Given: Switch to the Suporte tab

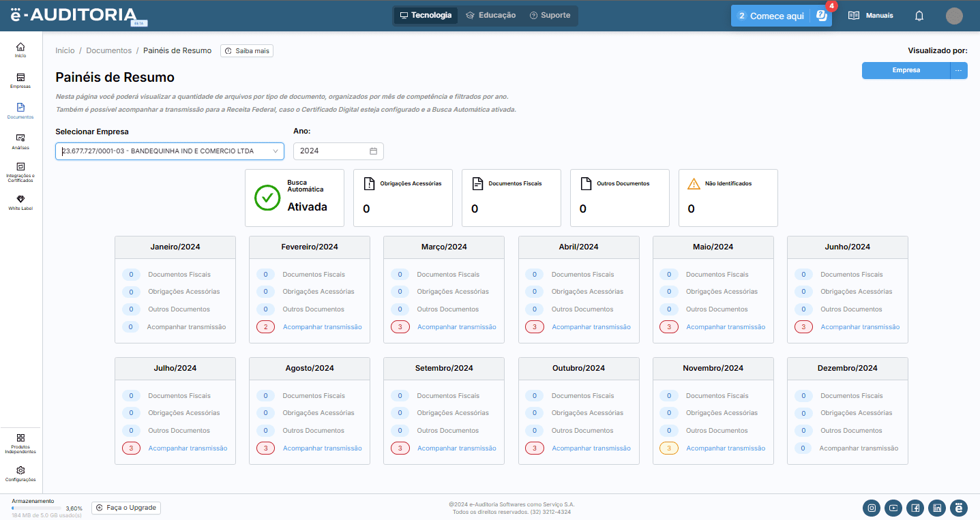Looking at the screenshot, I should point(550,15).
